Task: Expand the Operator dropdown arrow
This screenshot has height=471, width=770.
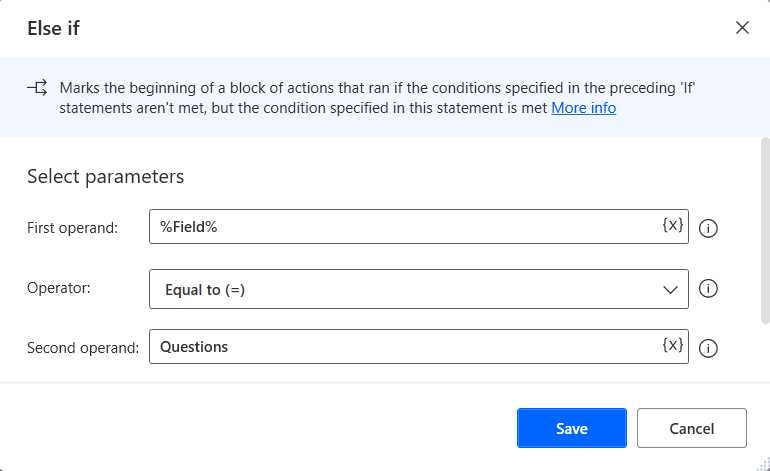Action: [x=670, y=290]
